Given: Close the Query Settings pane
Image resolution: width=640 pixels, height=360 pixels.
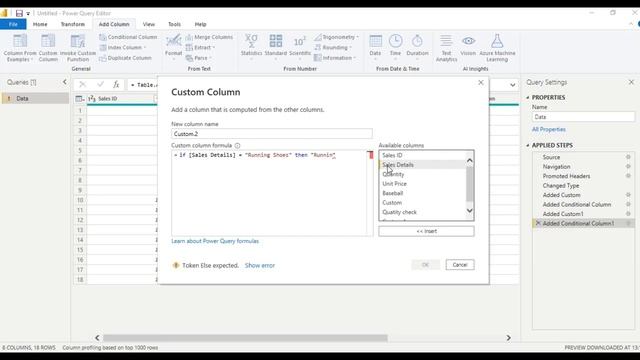Looking at the screenshot, I should pos(631,82).
